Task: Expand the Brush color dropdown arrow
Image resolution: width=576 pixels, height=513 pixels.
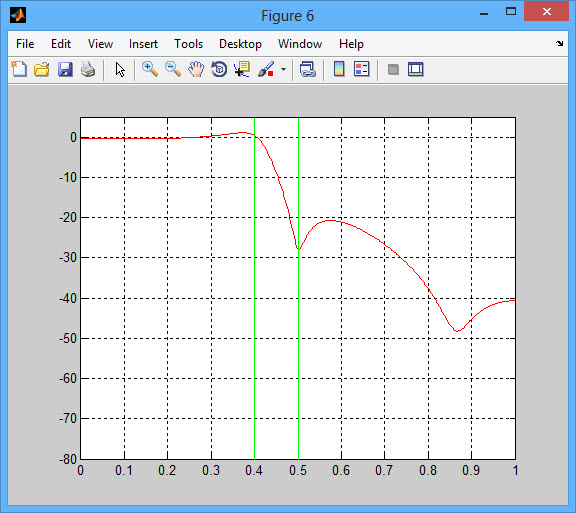Action: 283,69
